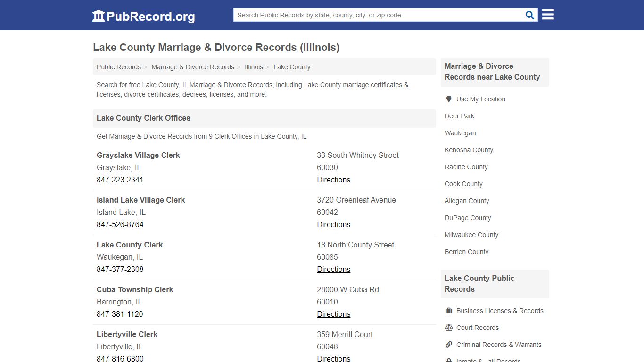Viewport: 644px width, 362px height.
Task: Call Grayslake number 847-223-2341
Action: [x=120, y=180]
